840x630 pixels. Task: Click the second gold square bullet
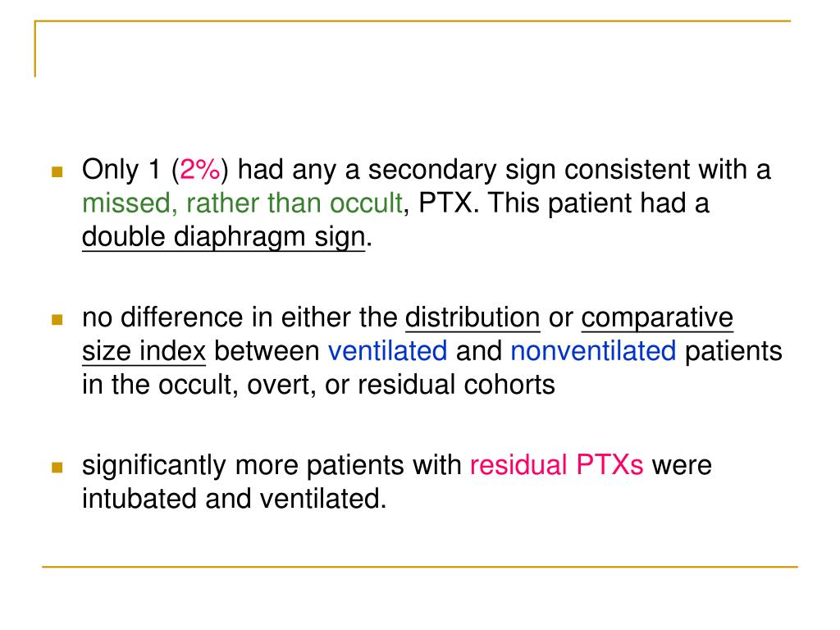57,319
